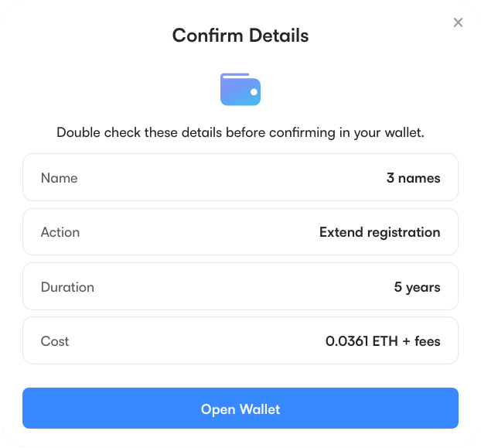The image size is (481, 448).
Task: Select the Name label
Action: coord(60,178)
